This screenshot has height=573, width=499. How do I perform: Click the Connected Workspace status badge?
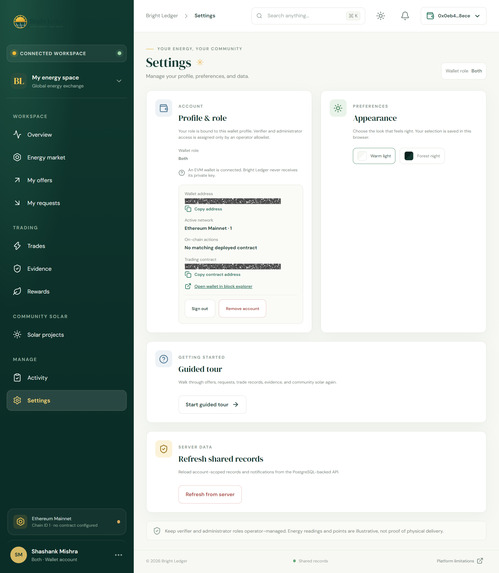tap(66, 53)
